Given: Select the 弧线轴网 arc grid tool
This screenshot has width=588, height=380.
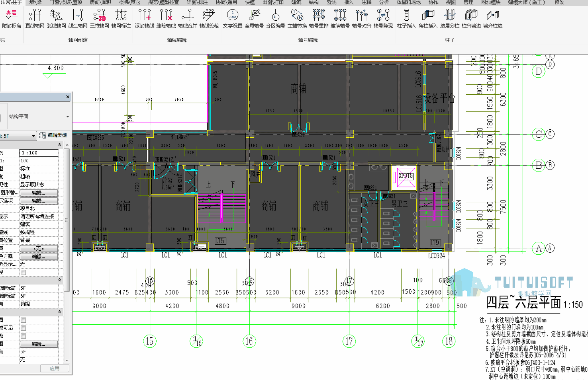Looking at the screenshot, I should coord(56,18).
